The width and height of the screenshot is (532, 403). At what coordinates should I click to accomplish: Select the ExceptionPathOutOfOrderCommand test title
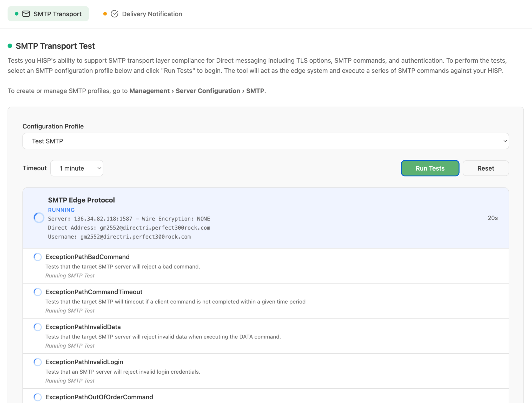click(x=99, y=397)
